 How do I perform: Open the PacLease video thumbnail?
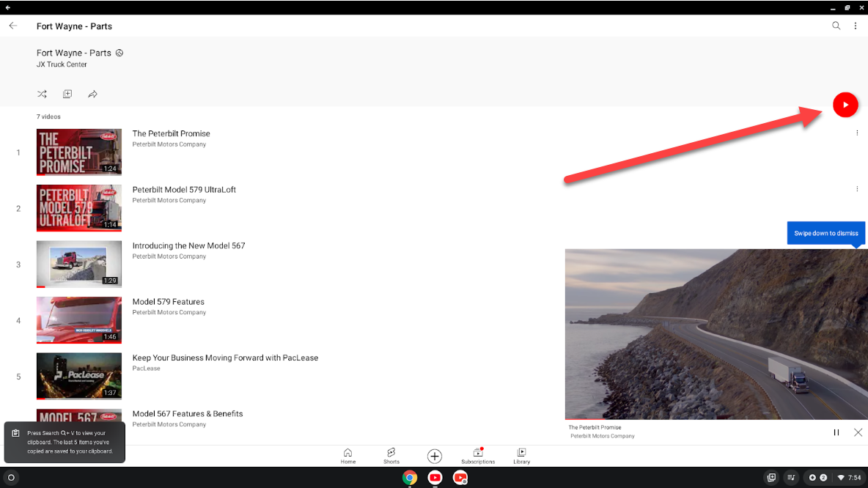click(79, 376)
